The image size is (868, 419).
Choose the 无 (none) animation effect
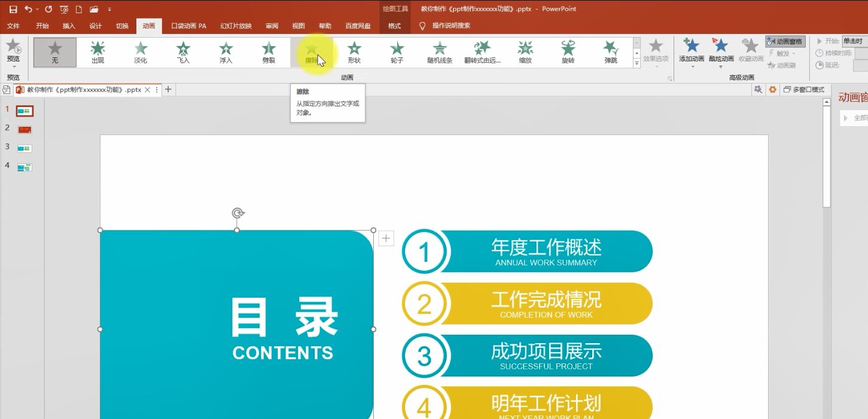55,52
